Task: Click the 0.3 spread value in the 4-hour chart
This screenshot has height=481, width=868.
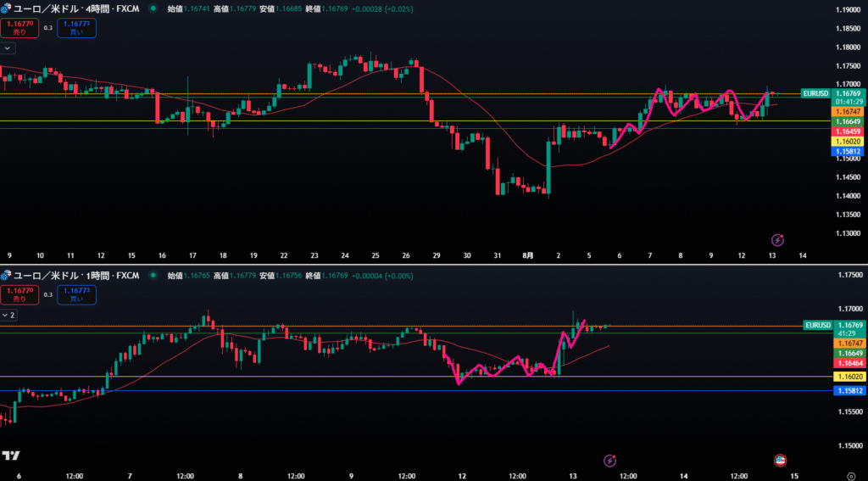Action: [x=48, y=27]
